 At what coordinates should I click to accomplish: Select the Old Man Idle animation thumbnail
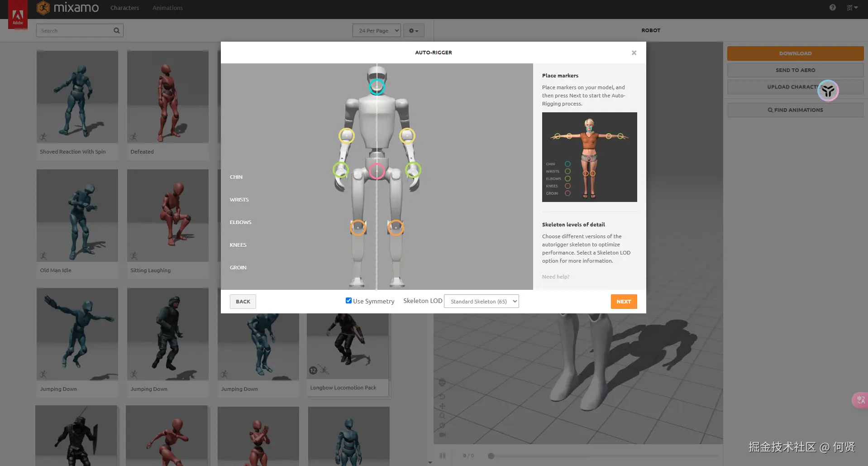tap(77, 216)
